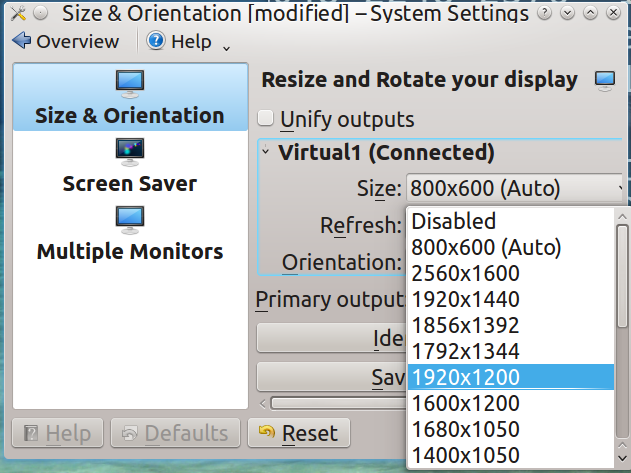Pick the 2560x1600 resolution entry
The image size is (631, 473).
(x=510, y=273)
